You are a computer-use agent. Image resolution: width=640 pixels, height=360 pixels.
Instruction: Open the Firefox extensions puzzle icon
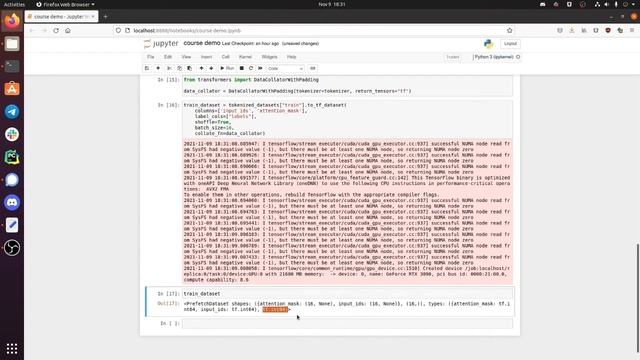(620, 31)
